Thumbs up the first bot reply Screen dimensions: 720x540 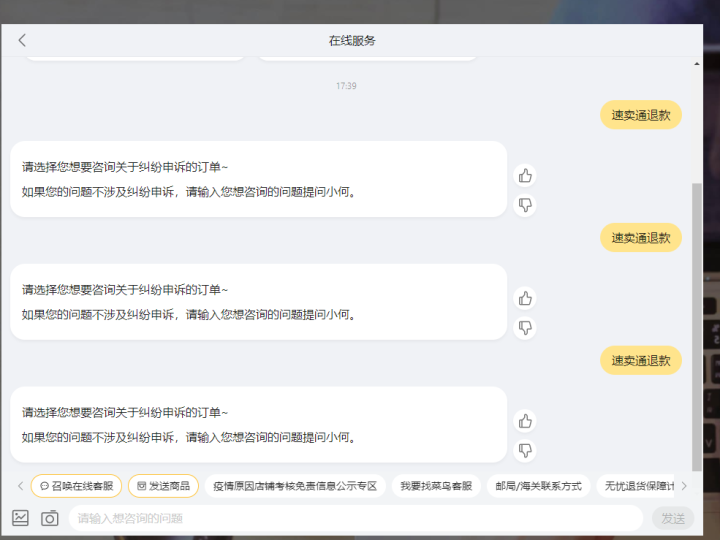[525, 176]
